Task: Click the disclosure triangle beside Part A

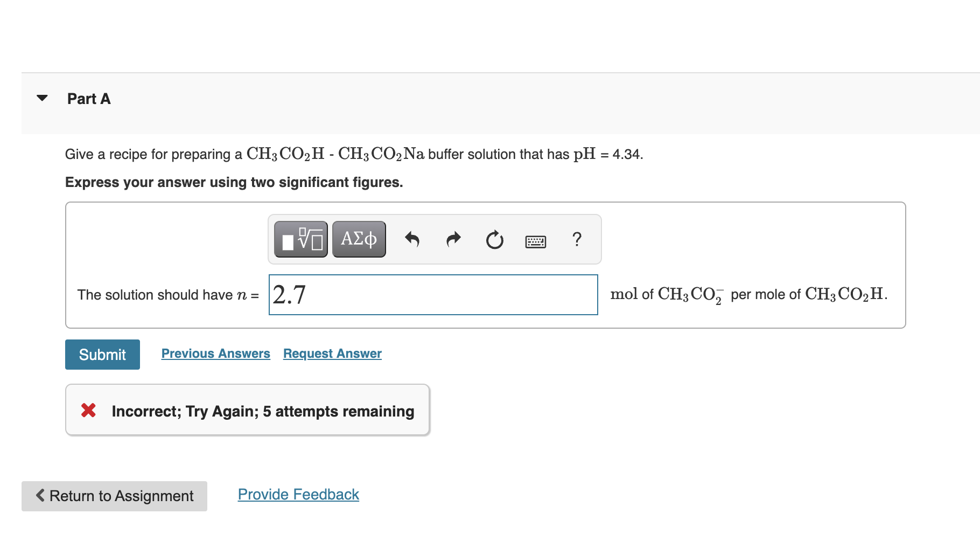Action: pos(43,98)
